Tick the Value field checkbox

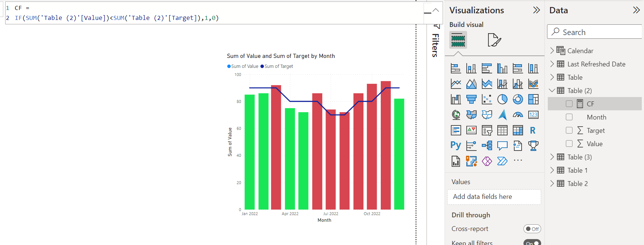tap(569, 144)
